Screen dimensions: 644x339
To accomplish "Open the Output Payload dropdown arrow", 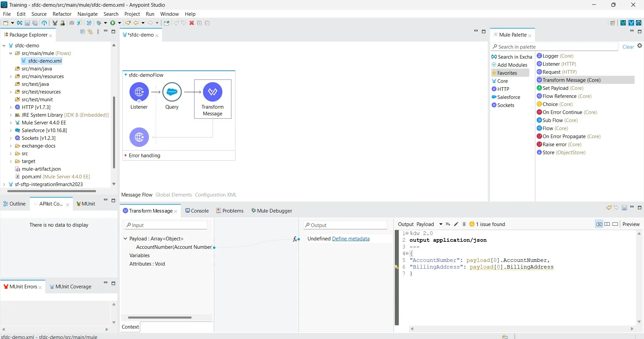I will pyautogui.click(x=441, y=224).
